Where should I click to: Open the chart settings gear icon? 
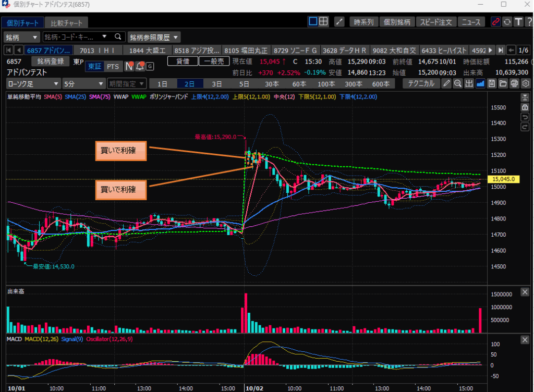[526, 84]
